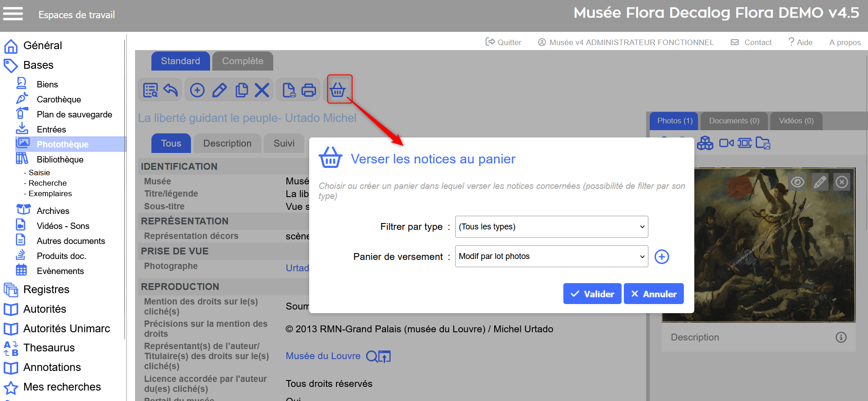Click the video camera icon in media panel
The height and width of the screenshot is (401, 868).
coord(726,143)
